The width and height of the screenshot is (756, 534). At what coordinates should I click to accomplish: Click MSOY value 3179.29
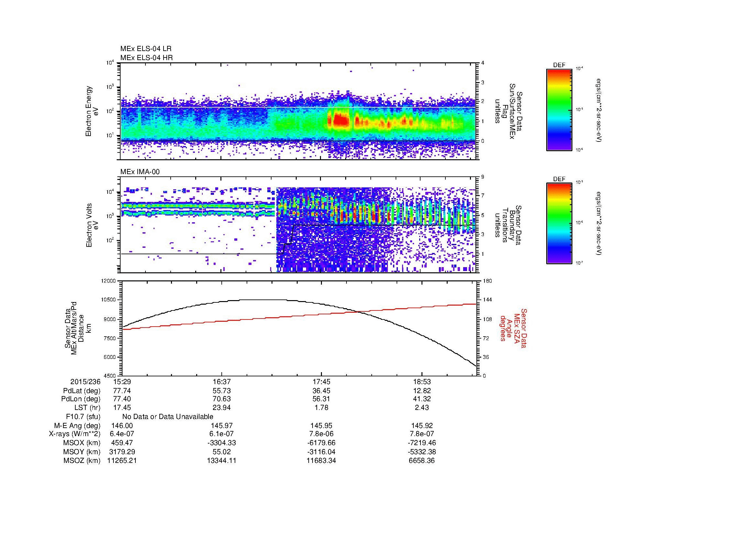(122, 452)
